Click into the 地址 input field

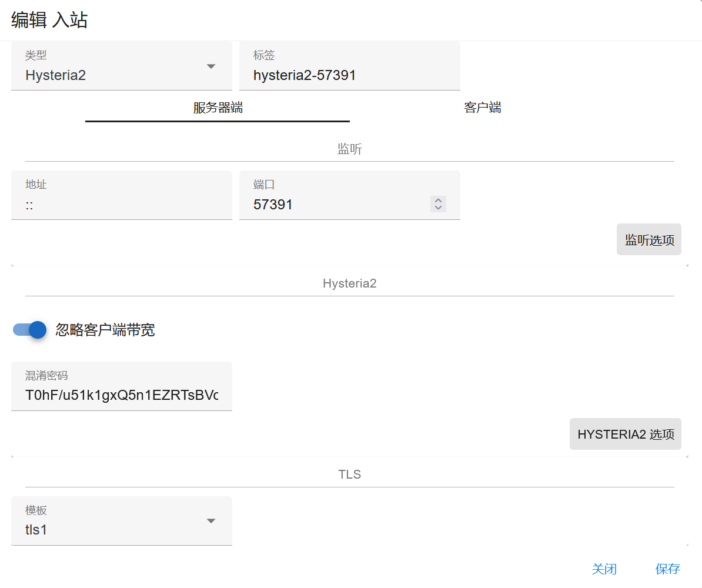point(121,205)
